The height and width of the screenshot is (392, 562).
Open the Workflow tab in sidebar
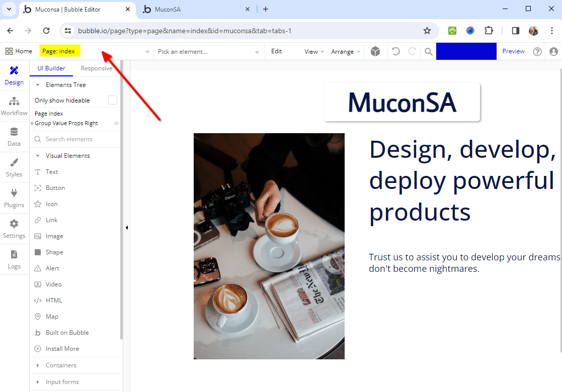(14, 106)
